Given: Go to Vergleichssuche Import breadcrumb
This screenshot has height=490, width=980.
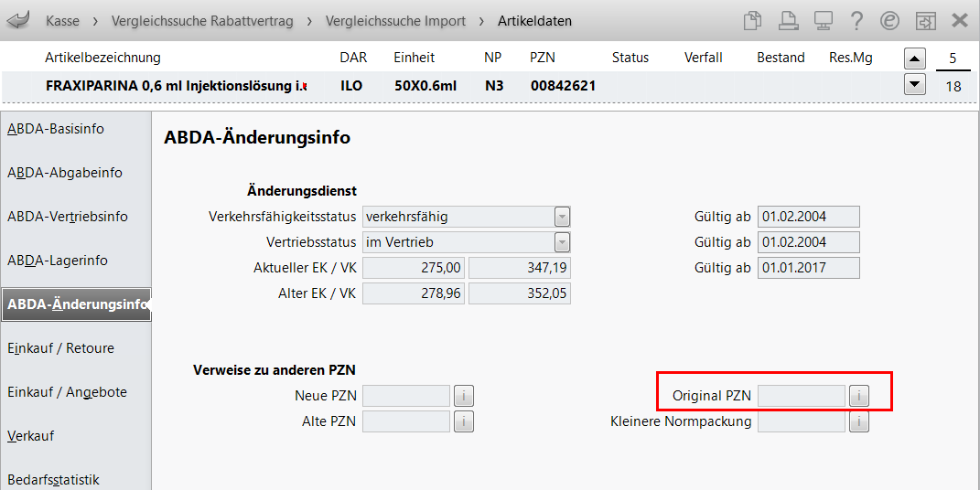Looking at the screenshot, I should [x=395, y=20].
